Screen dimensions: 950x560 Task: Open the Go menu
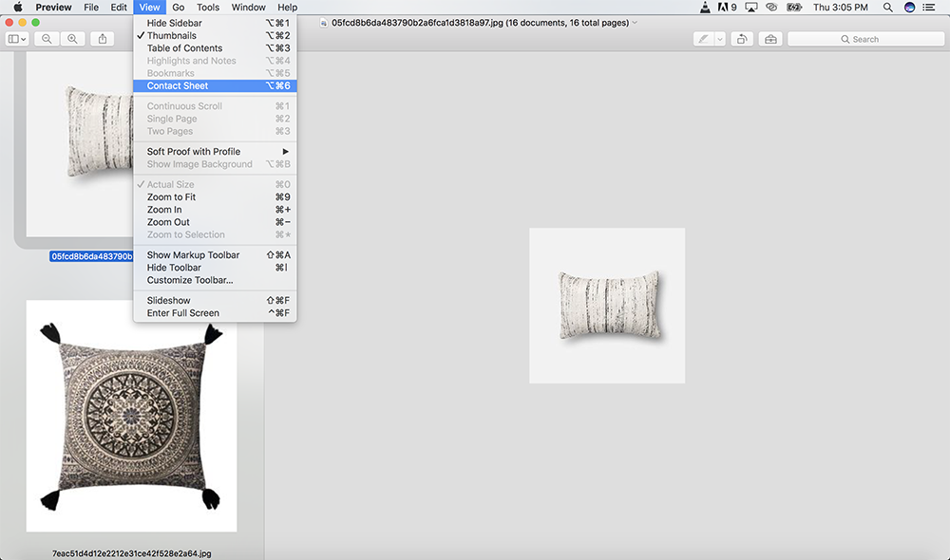[x=179, y=8]
